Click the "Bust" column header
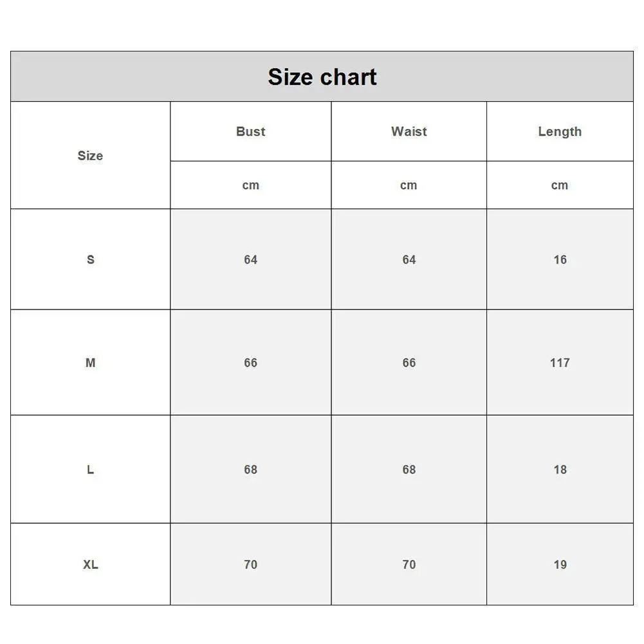The height and width of the screenshot is (644, 644). (250, 131)
